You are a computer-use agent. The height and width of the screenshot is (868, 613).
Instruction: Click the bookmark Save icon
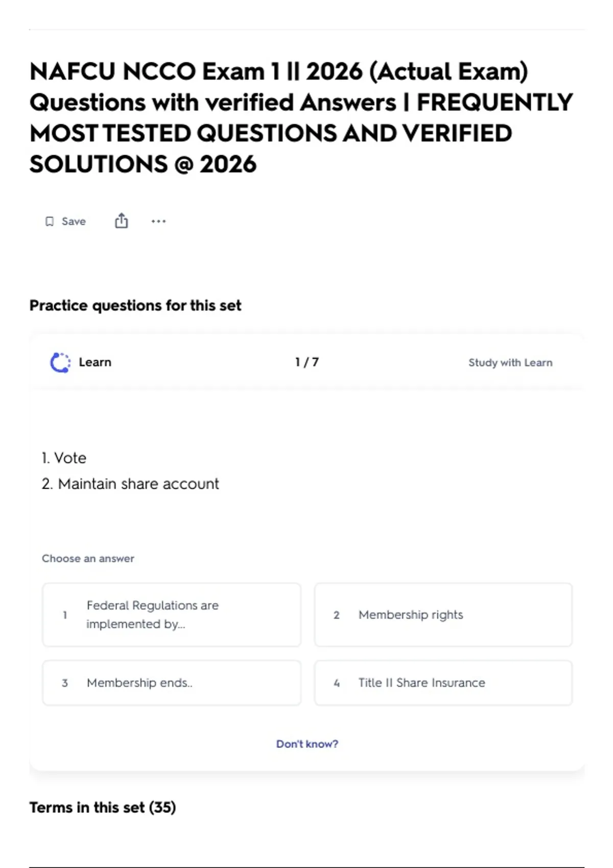(50, 221)
